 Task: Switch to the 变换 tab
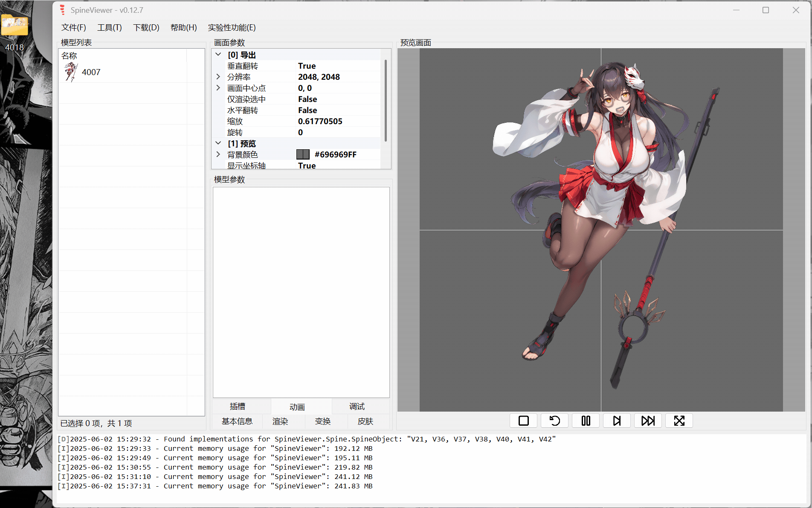[x=323, y=421]
